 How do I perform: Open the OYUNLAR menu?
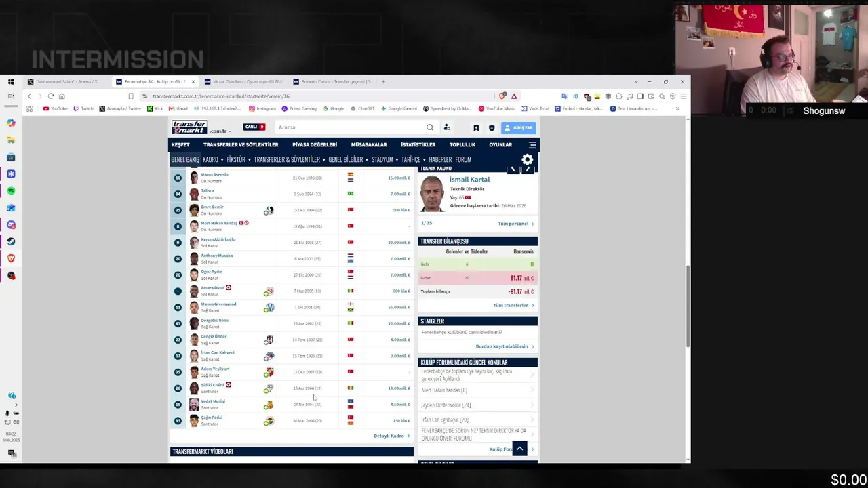tap(500, 145)
